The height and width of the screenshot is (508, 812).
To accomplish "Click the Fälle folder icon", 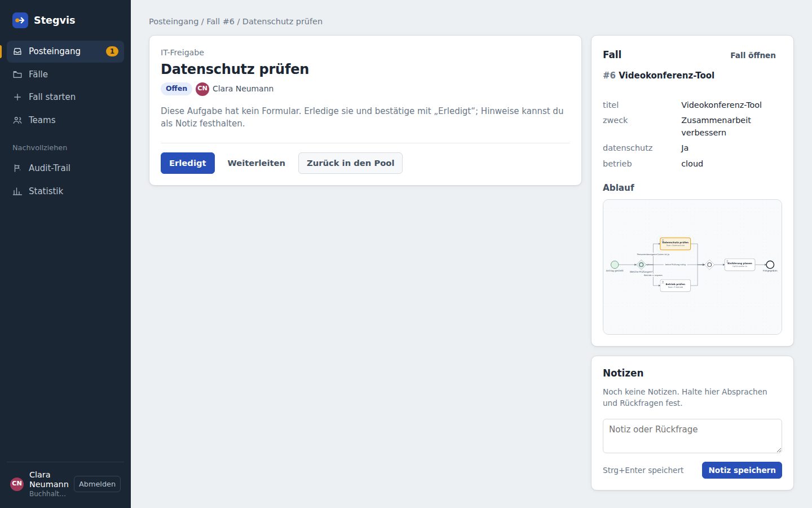I will (17, 75).
